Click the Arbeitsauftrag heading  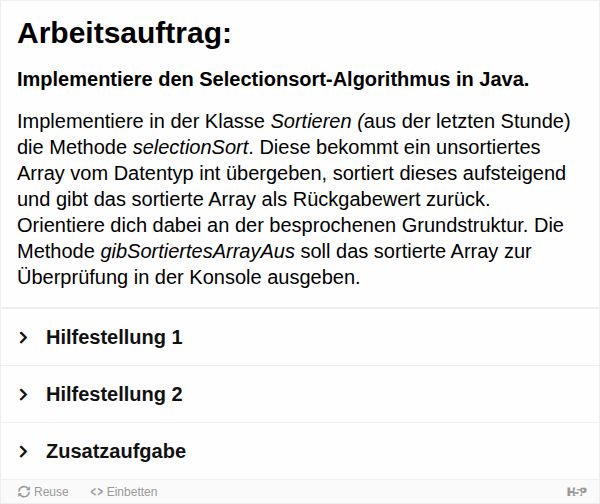tap(124, 33)
